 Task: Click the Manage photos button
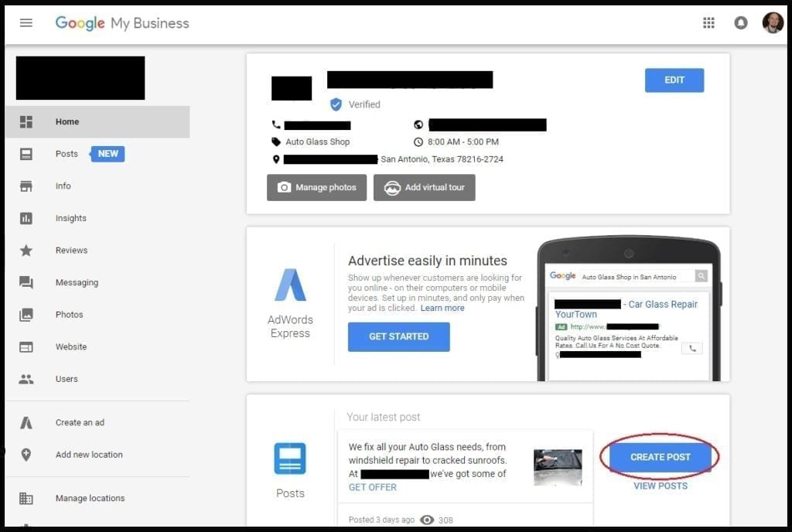316,188
